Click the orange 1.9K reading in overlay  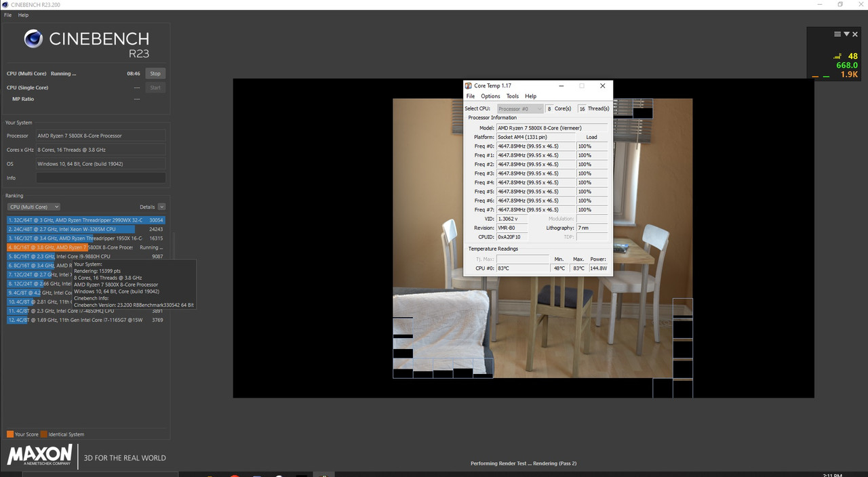click(849, 75)
